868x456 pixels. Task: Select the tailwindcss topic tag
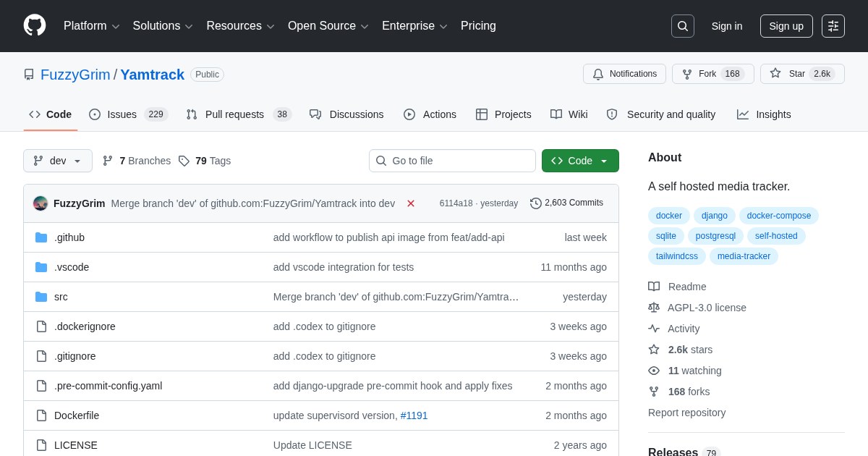point(677,256)
